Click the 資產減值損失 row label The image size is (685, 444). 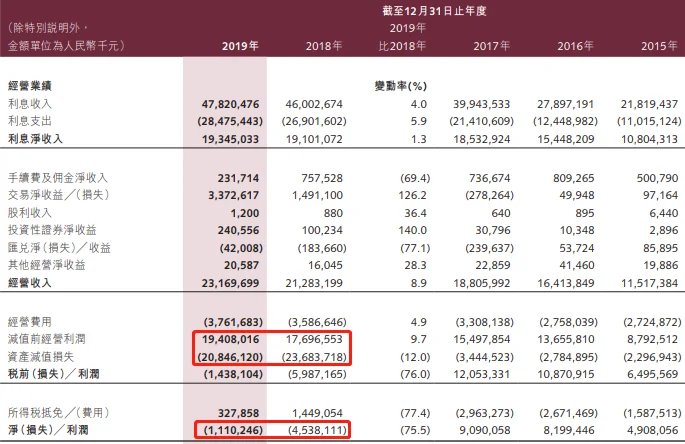coord(40,357)
